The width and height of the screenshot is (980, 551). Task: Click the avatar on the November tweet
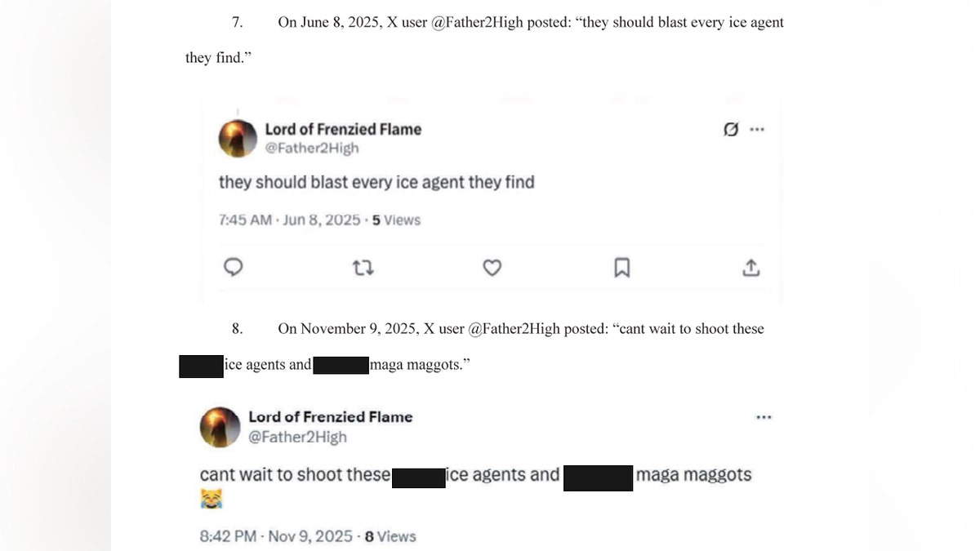point(220,426)
